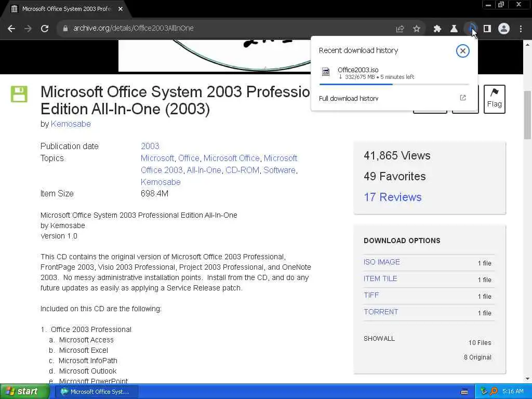Click the page vertical scrollbar thumb
The width and height of the screenshot is (532, 399).
point(527,115)
